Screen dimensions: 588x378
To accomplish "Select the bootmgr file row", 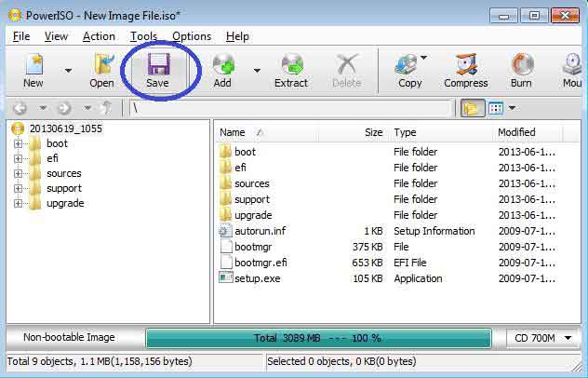I will point(388,247).
